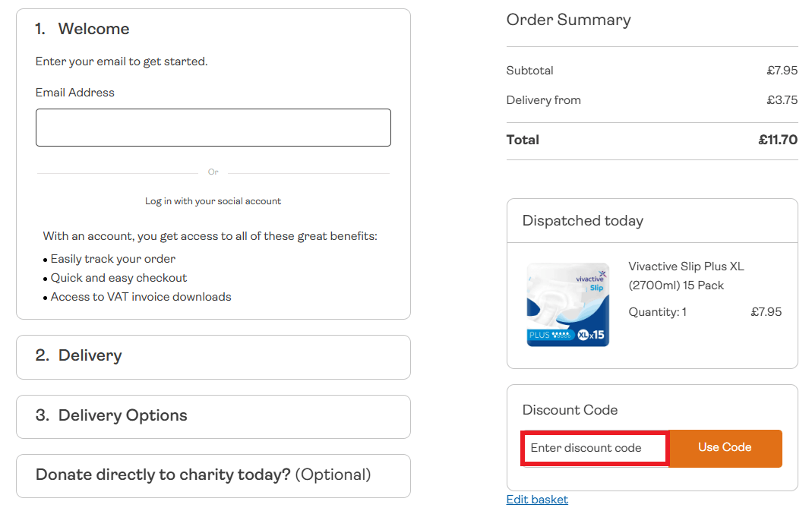Click the Vivactive Slip product thumbnail

click(568, 304)
